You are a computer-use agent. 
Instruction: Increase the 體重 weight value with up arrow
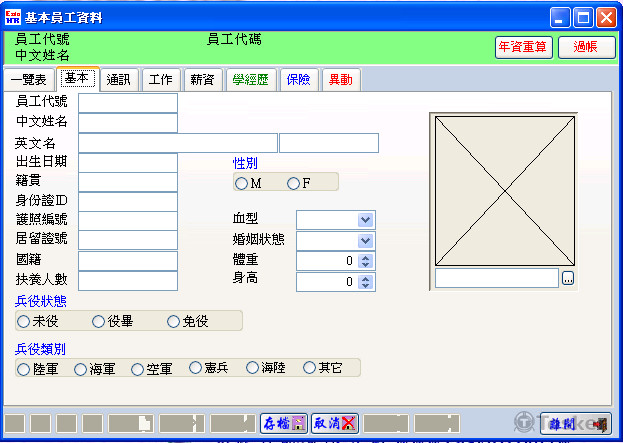point(366,257)
